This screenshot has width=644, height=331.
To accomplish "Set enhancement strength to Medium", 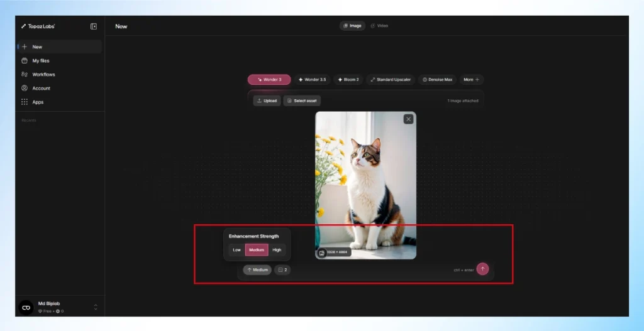I will click(257, 250).
